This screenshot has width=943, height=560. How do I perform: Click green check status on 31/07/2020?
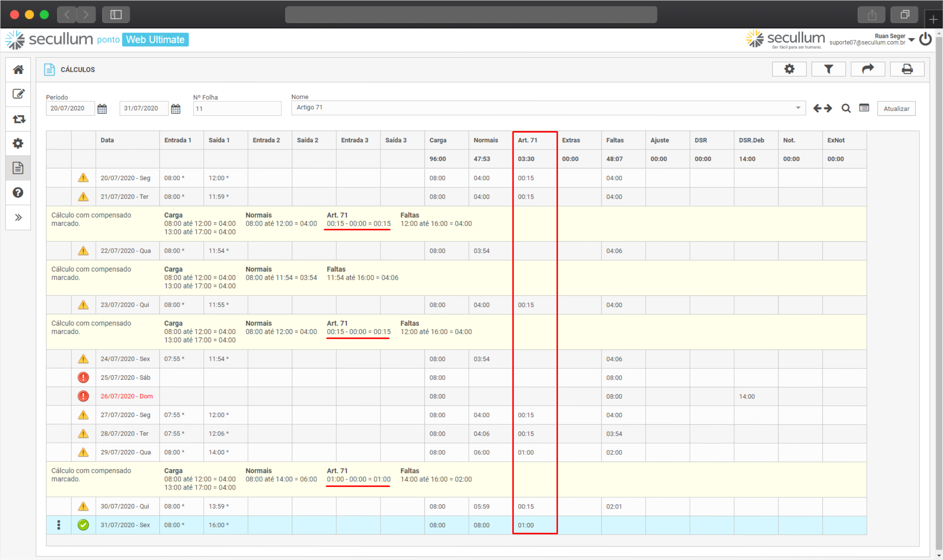point(84,525)
